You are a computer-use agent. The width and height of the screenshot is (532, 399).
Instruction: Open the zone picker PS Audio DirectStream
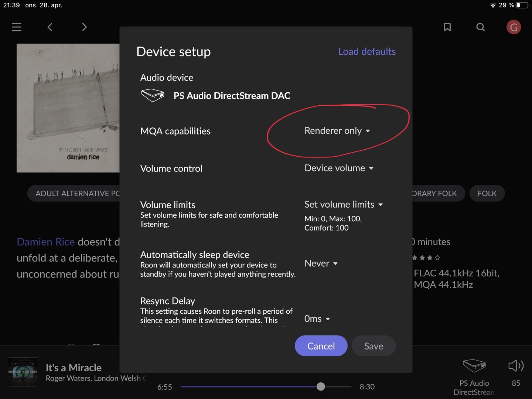(474, 377)
